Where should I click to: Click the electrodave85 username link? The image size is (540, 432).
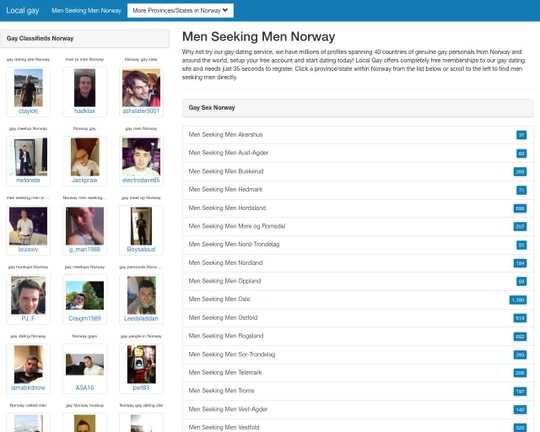pyautogui.click(x=141, y=180)
